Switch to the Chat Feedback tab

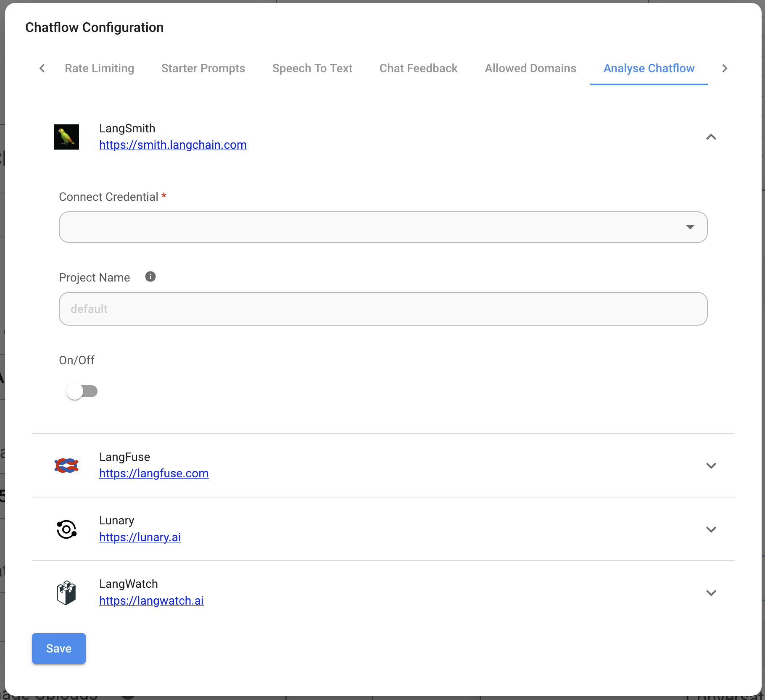418,68
